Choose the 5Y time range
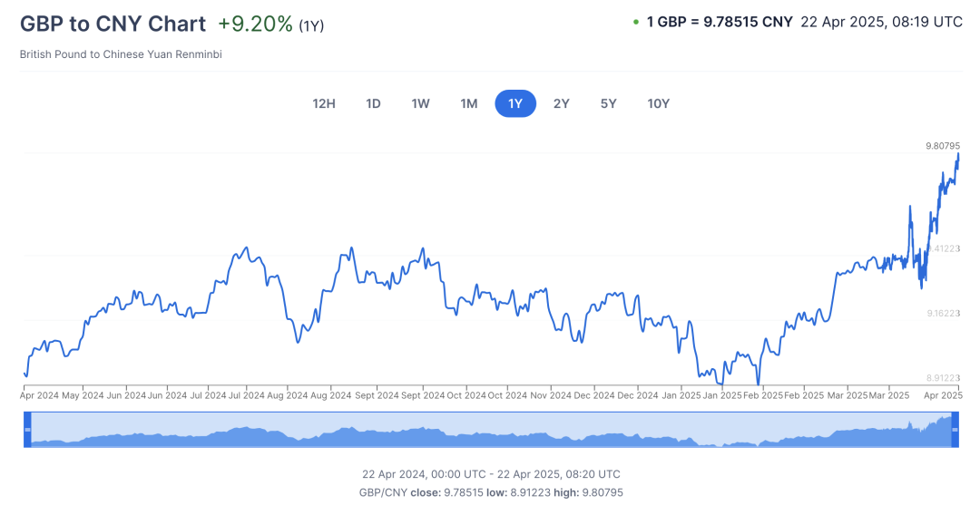Image resolution: width=980 pixels, height=515 pixels. (x=609, y=103)
